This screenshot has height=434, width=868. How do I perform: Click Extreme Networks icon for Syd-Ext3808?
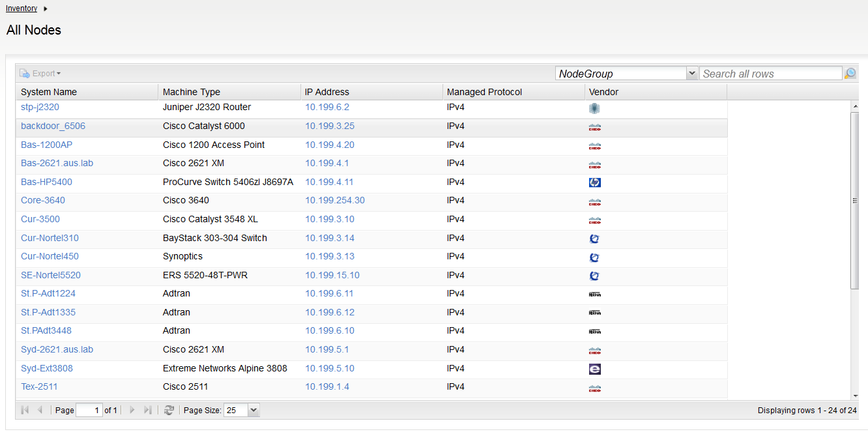tap(594, 369)
